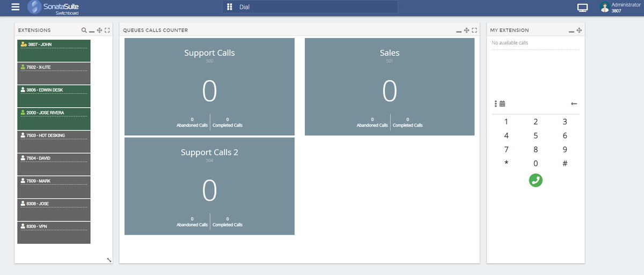Image resolution: width=644 pixels, height=275 pixels.
Task: Click the Sales queue tile
Action: (389, 87)
